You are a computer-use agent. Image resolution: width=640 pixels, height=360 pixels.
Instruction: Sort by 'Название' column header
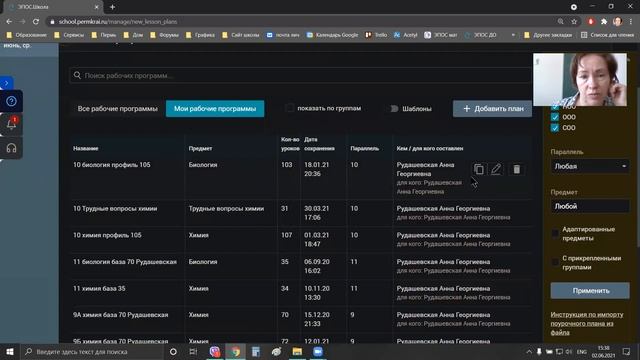[x=86, y=148]
